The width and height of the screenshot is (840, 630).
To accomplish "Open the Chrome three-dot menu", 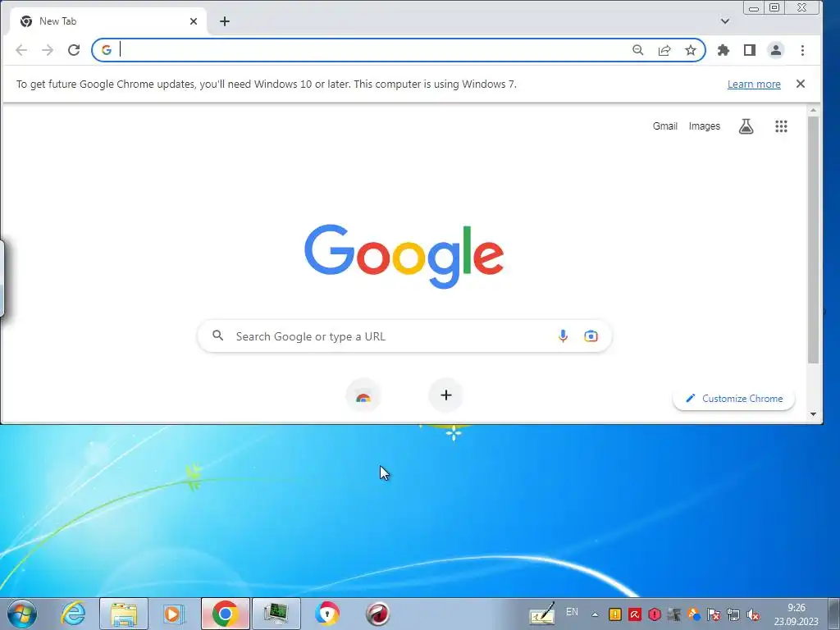I will pos(802,50).
